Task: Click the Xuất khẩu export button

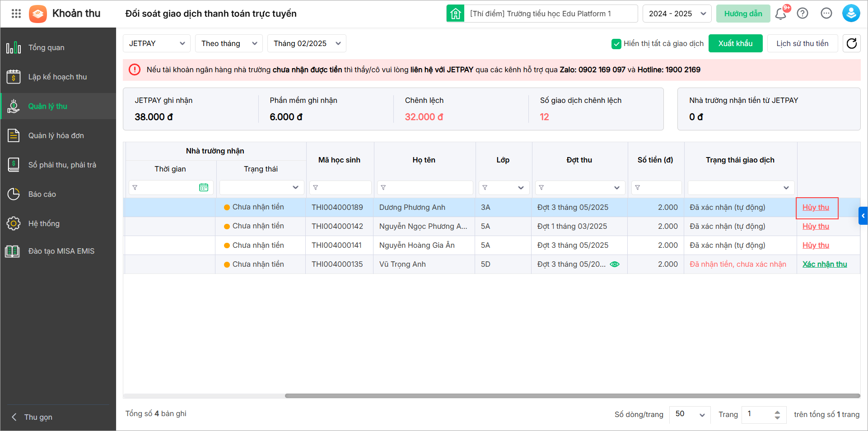Action: tap(735, 43)
